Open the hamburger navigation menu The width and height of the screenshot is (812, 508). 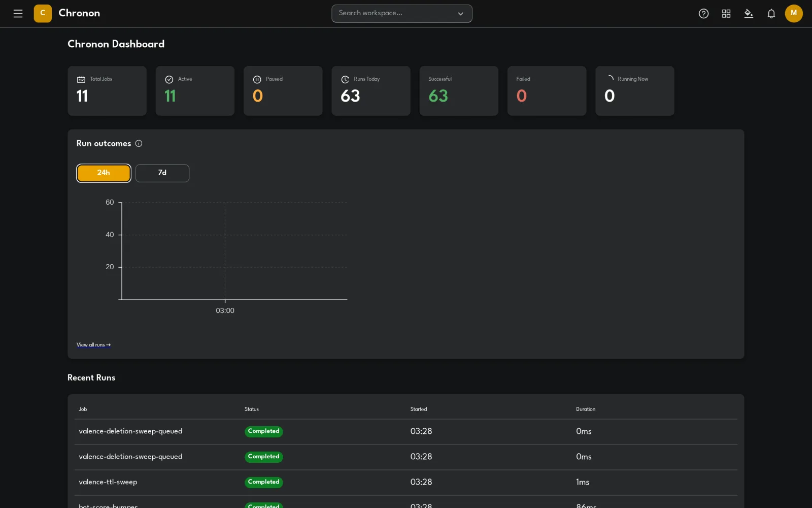[x=18, y=14]
